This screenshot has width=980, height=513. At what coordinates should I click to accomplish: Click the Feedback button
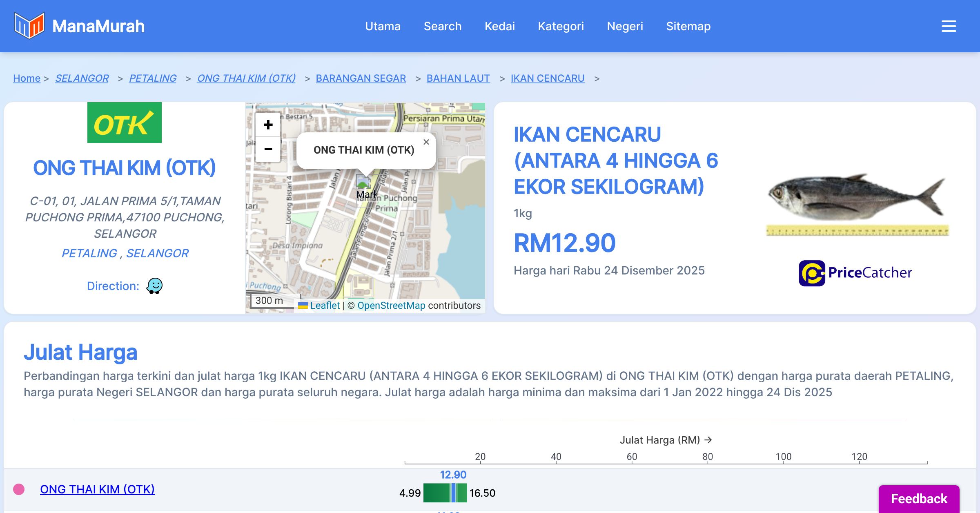[919, 498]
